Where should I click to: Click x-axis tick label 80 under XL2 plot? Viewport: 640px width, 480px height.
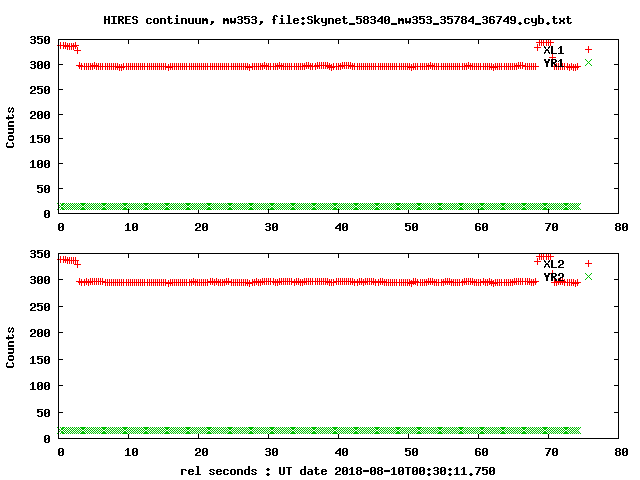point(621,453)
